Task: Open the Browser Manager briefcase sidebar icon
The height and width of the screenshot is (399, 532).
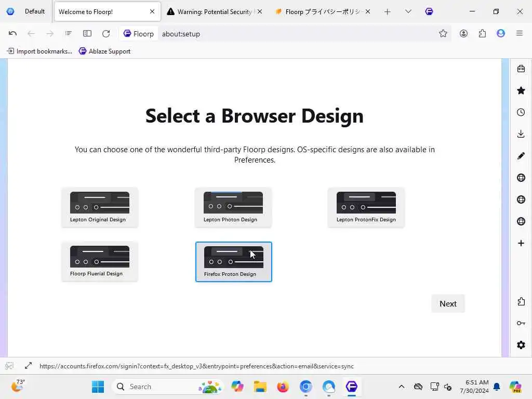Action: 521,69
